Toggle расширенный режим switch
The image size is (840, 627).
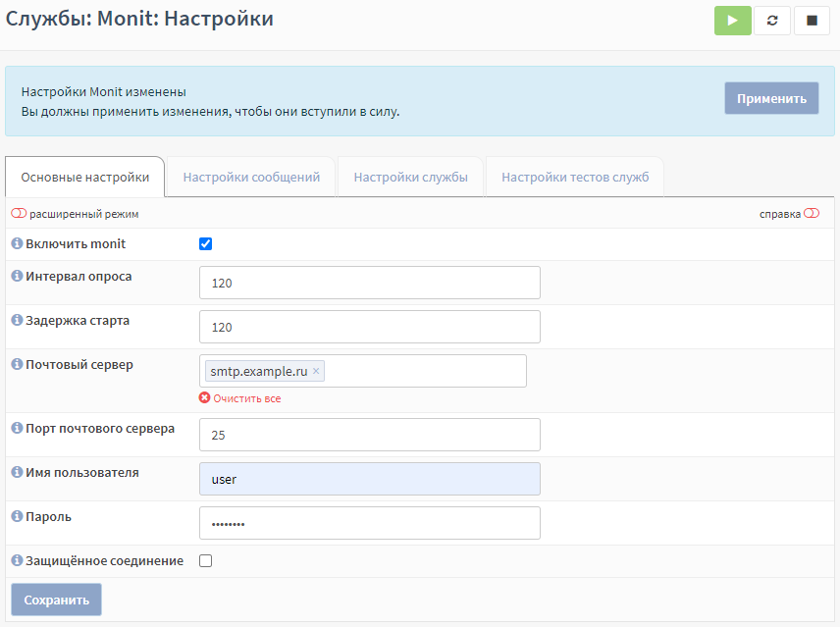pos(19,213)
